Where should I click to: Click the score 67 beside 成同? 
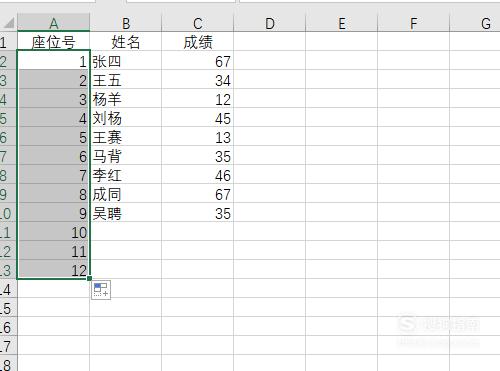click(x=198, y=193)
